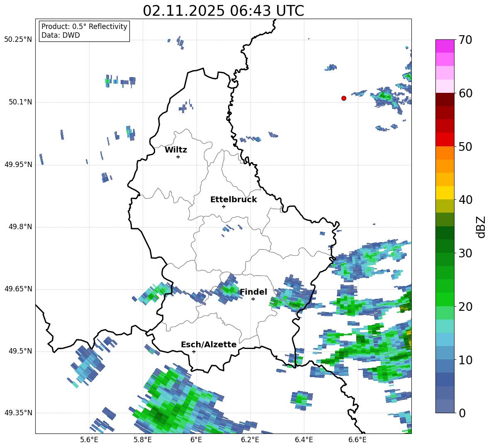Click the 50.25°N latitude label
This screenshot has height=448, width=491.
[x=18, y=40]
